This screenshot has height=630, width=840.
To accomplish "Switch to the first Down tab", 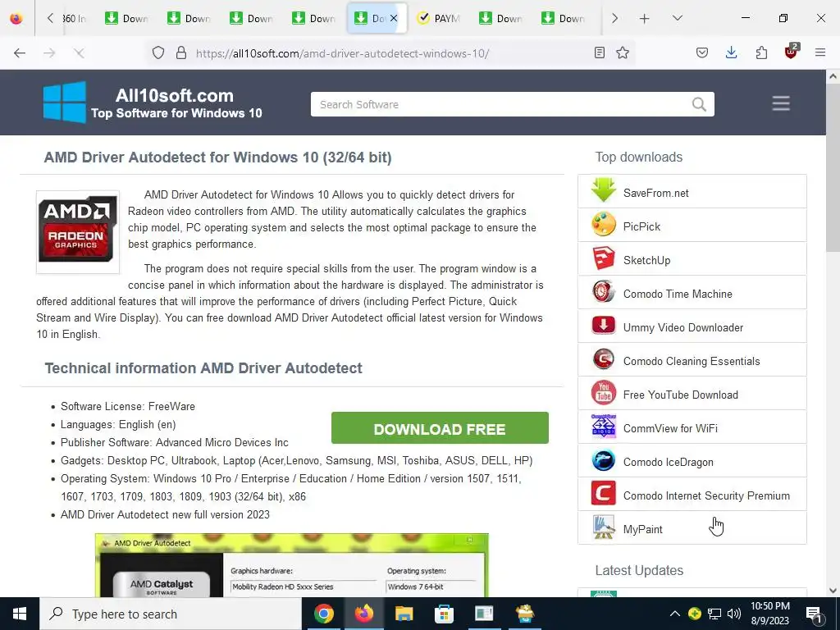I will tap(127, 18).
